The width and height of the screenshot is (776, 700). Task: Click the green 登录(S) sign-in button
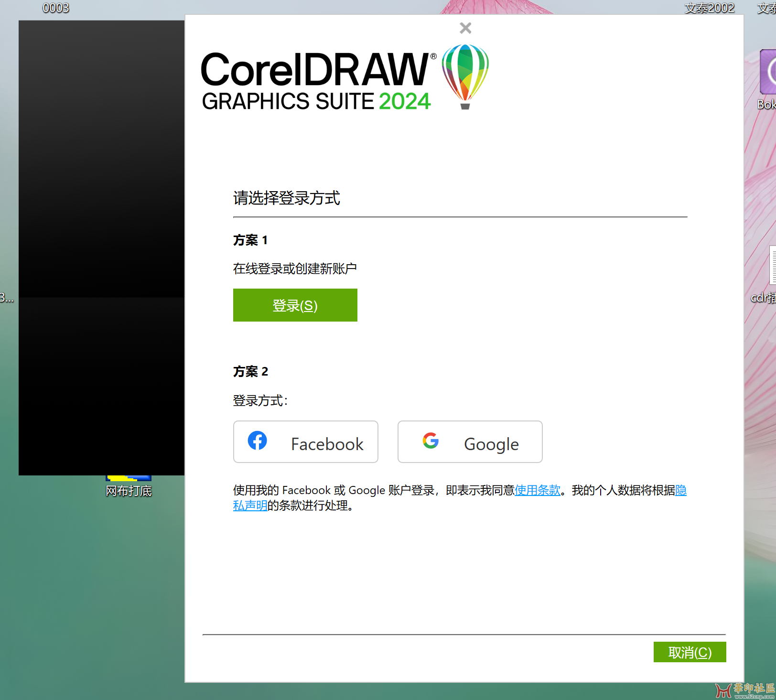click(295, 305)
